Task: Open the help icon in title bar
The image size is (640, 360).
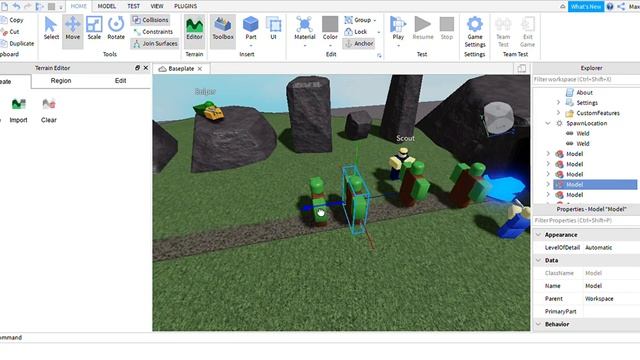Action: coord(610,7)
